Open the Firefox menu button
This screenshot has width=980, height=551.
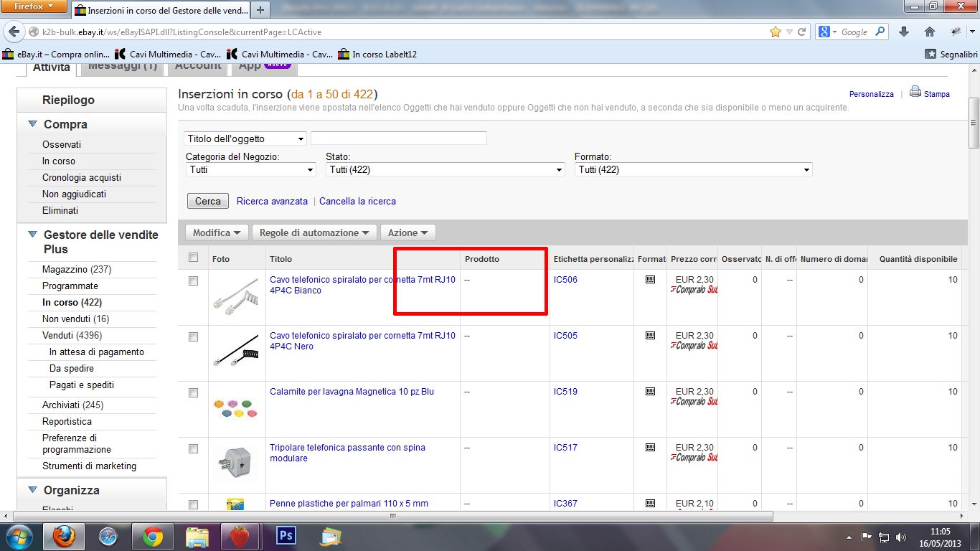coord(33,6)
